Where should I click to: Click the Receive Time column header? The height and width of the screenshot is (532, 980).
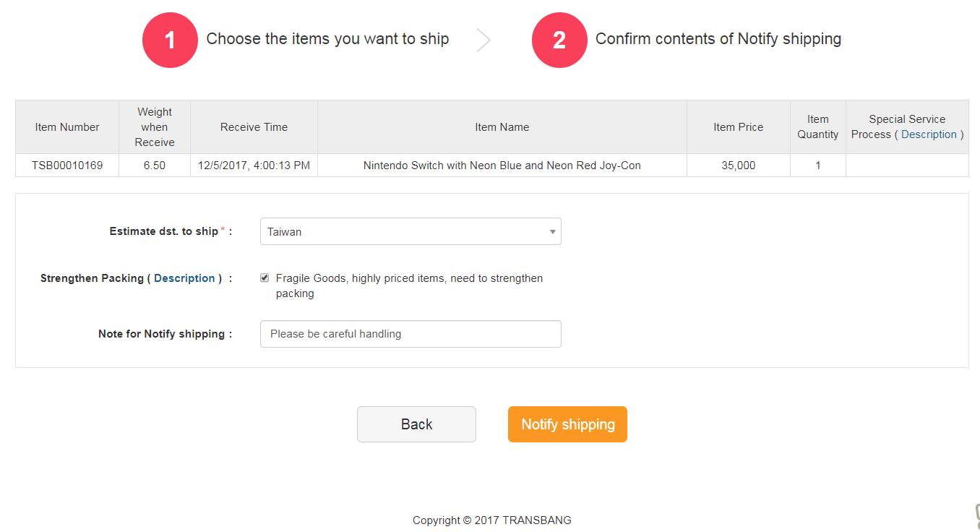[x=254, y=127]
